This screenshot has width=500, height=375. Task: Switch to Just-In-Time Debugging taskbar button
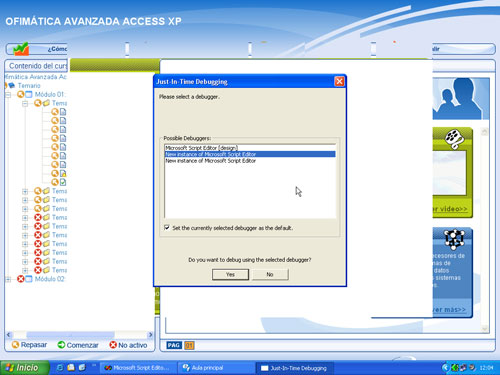295,368
